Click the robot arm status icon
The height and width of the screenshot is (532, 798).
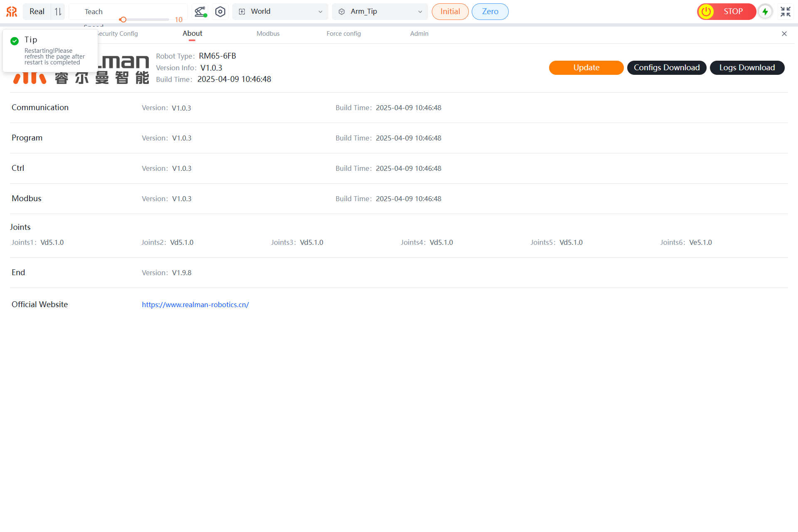coord(200,12)
